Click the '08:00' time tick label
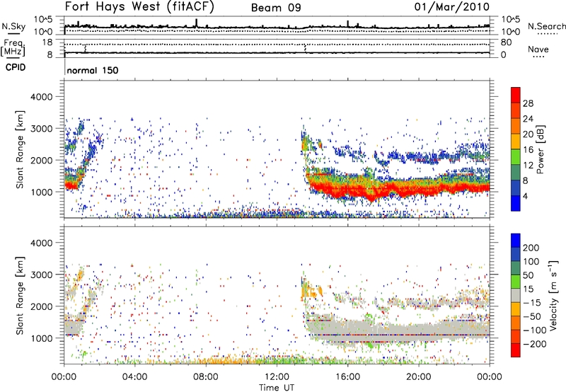The width and height of the screenshot is (566, 392). [x=206, y=377]
